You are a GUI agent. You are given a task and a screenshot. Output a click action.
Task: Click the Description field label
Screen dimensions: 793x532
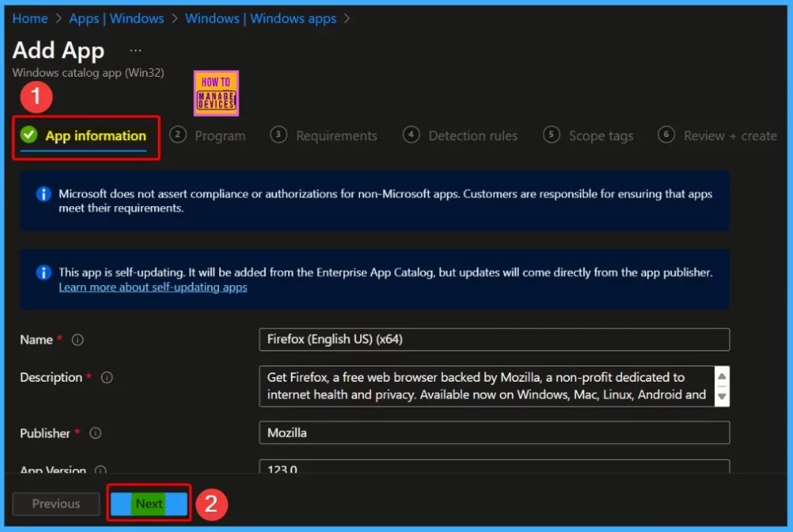[x=51, y=377]
